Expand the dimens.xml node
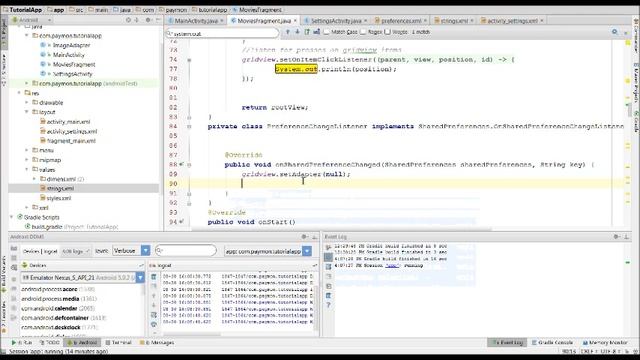The width and height of the screenshot is (640, 360). [34, 179]
